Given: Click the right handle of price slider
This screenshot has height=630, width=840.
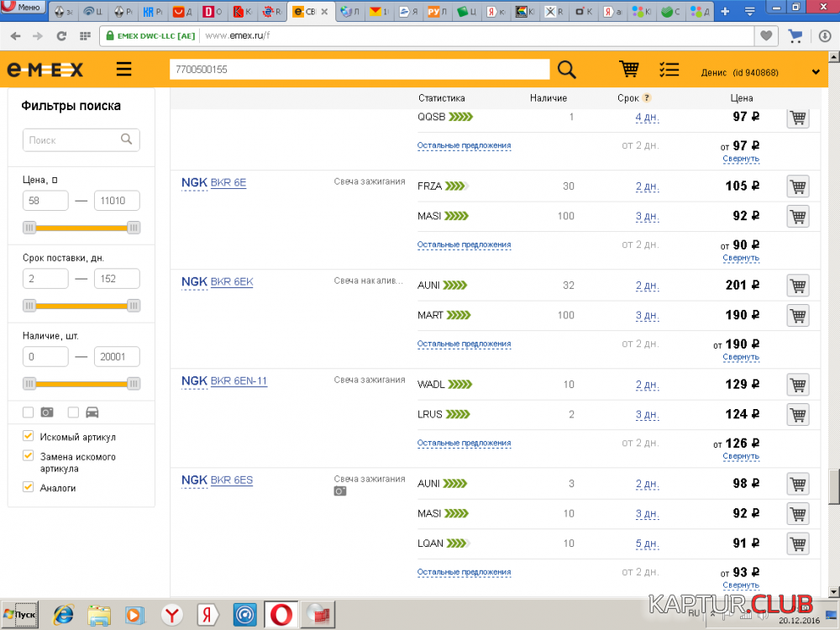Looking at the screenshot, I should (x=133, y=228).
